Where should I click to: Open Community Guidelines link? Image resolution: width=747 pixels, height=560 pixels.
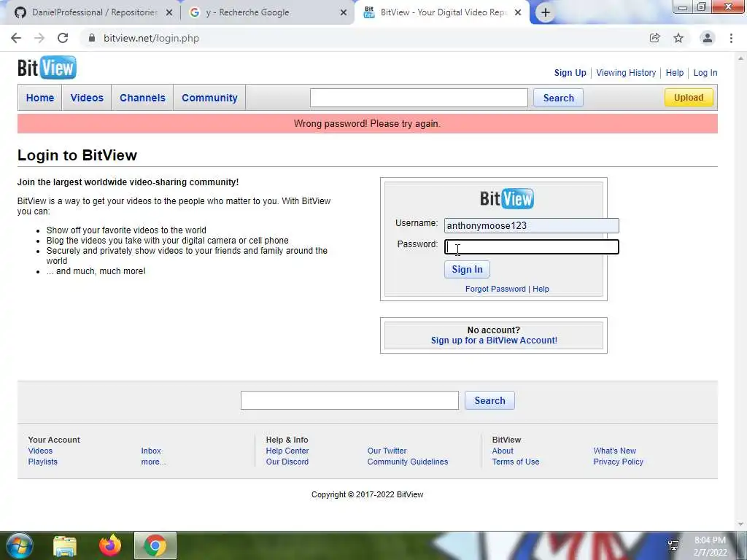(x=408, y=462)
